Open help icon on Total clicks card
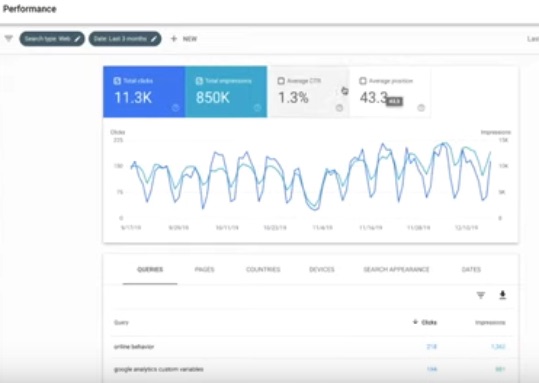 175,108
